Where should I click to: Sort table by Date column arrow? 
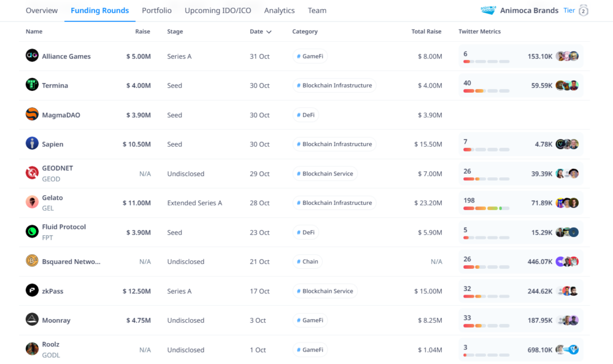click(269, 32)
